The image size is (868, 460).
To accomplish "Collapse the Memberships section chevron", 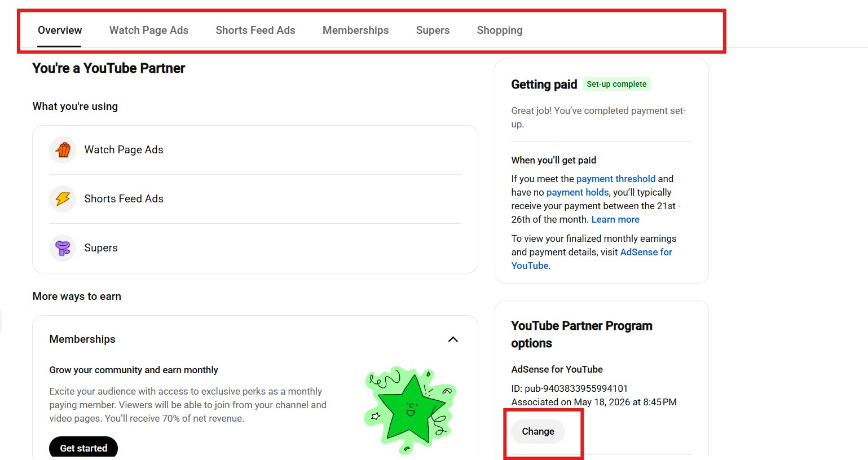I will coord(453,339).
